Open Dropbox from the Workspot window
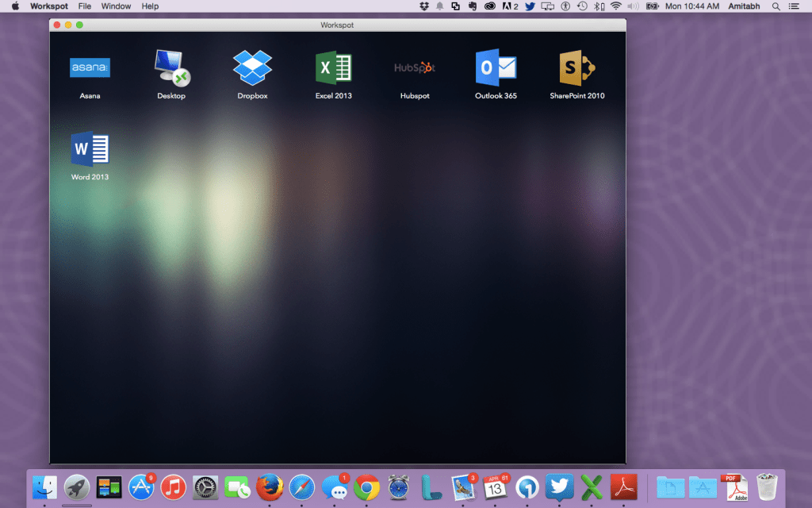812x508 pixels. coord(252,67)
